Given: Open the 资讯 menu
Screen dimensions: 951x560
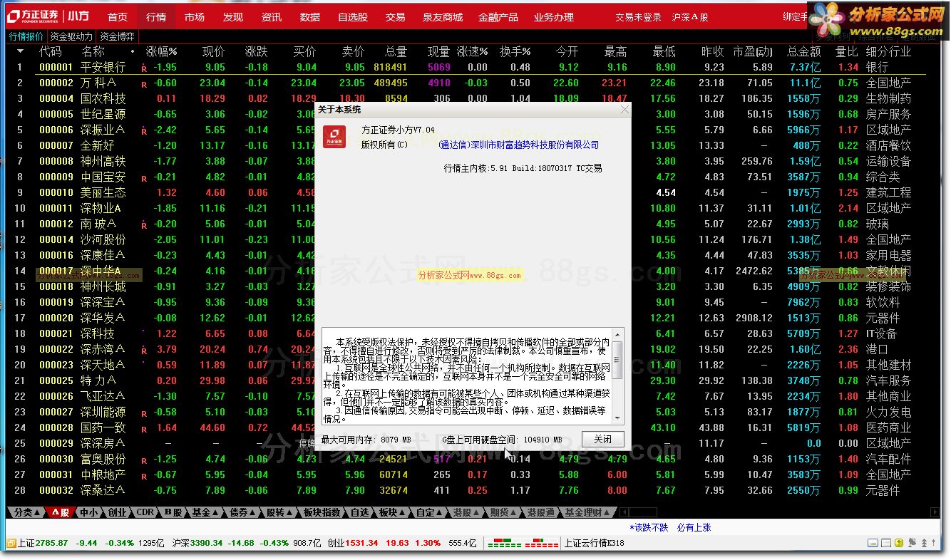Looking at the screenshot, I should (x=271, y=17).
